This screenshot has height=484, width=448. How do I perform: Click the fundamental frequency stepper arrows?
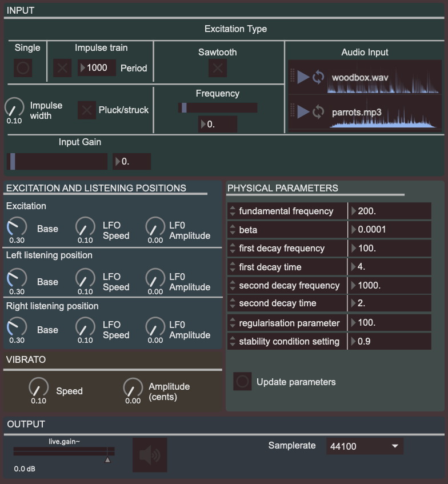coord(233,211)
